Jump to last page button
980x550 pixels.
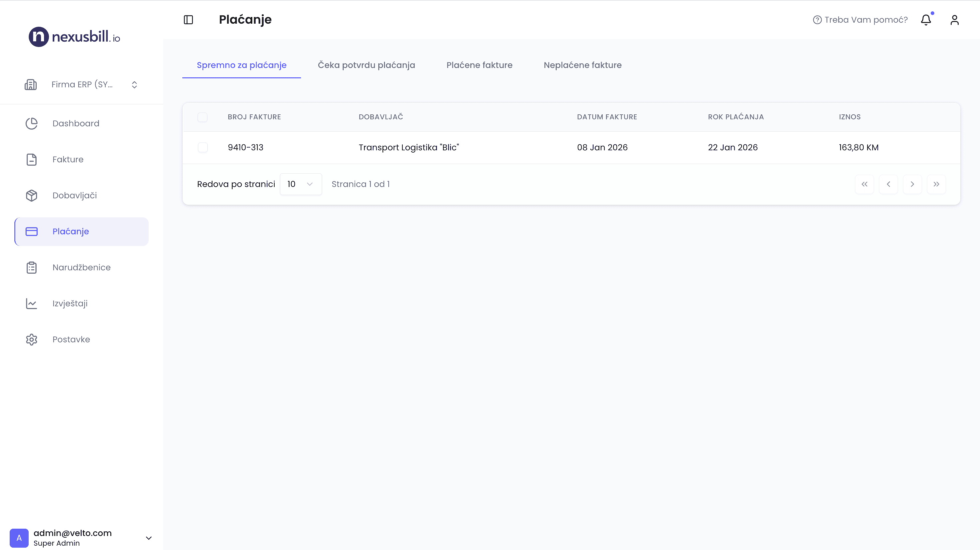coord(936,184)
